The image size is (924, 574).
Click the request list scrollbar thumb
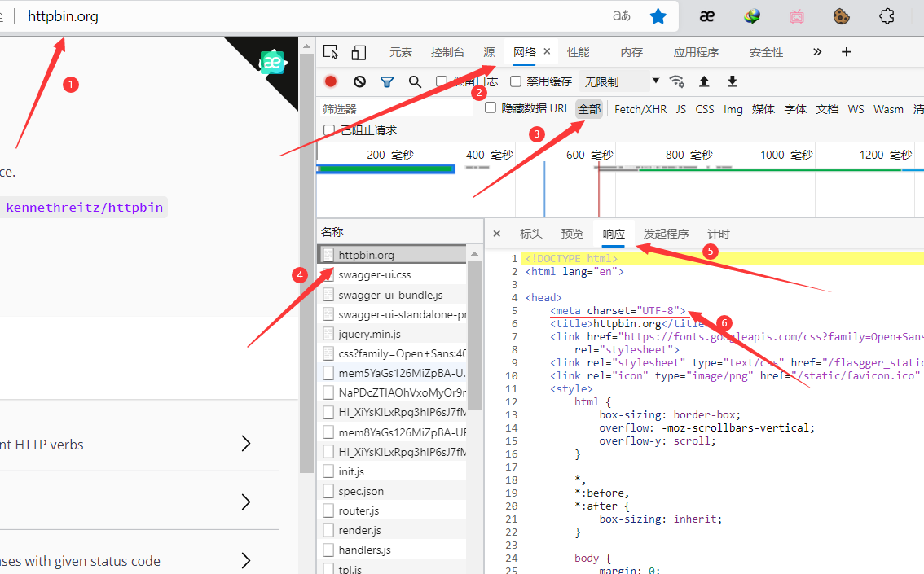click(x=474, y=336)
